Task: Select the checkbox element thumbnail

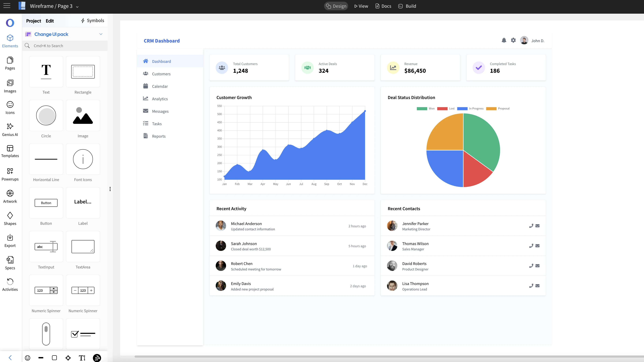Action: tap(83, 334)
